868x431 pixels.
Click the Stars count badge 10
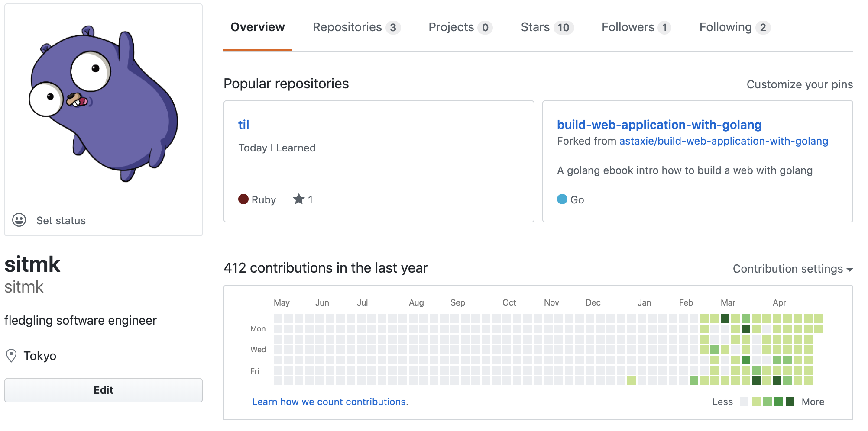563,28
